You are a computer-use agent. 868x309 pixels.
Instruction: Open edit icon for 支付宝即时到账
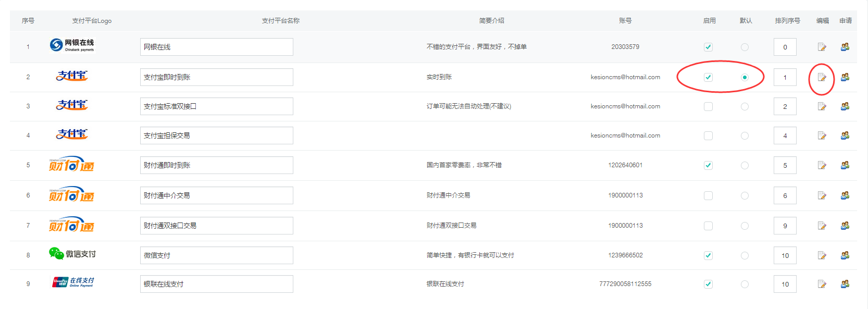[822, 77]
